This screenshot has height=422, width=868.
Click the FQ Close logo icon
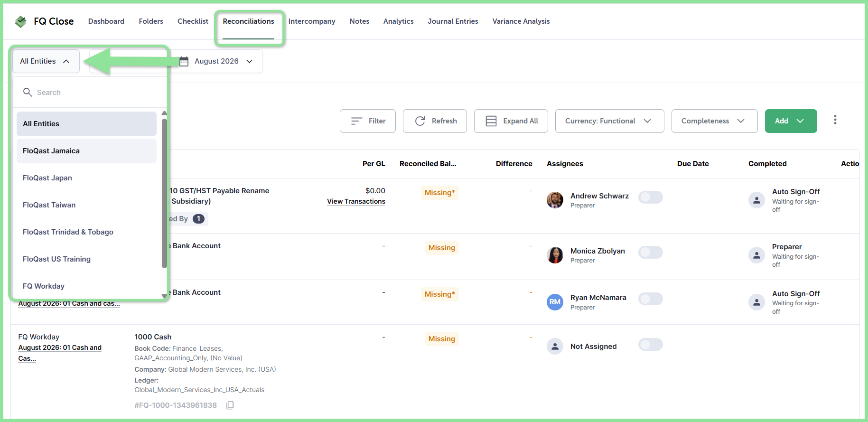click(x=20, y=21)
